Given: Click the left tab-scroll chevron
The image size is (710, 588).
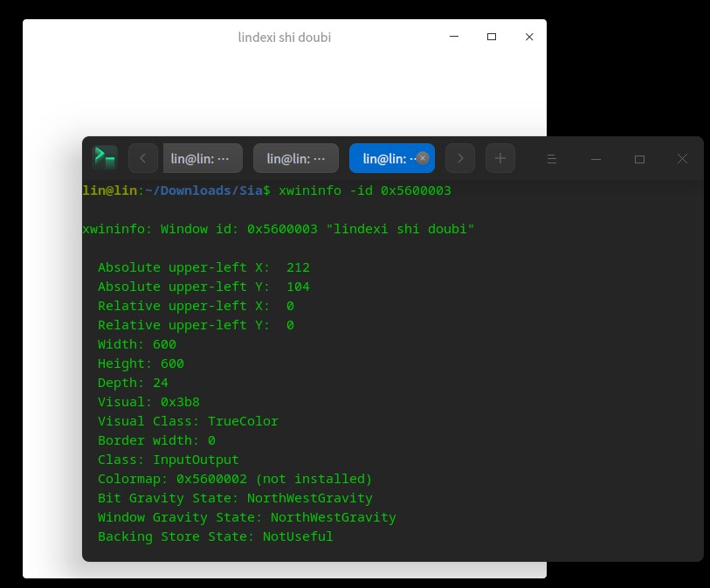Looking at the screenshot, I should point(142,158).
